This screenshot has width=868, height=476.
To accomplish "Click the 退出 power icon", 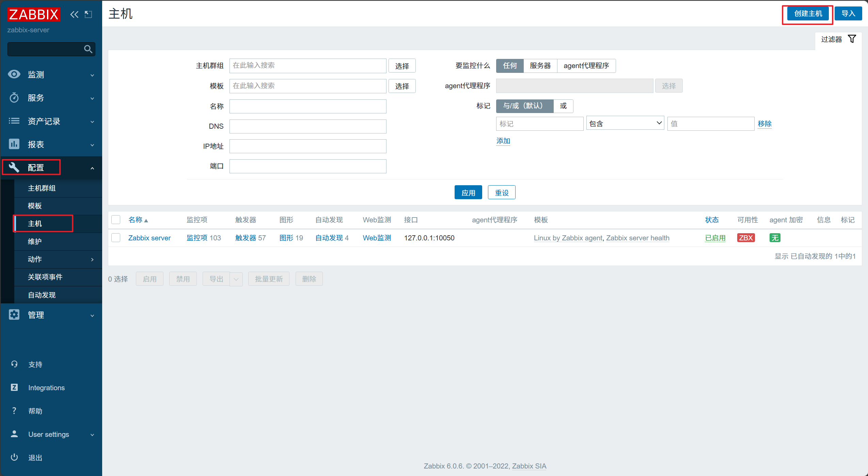I will pos(14,457).
